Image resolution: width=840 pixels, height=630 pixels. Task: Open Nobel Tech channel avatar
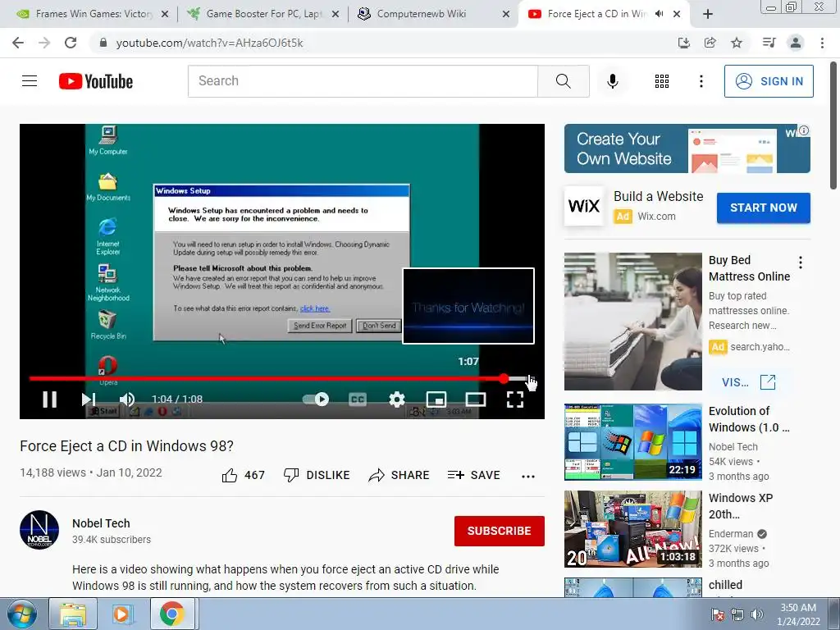[39, 530]
